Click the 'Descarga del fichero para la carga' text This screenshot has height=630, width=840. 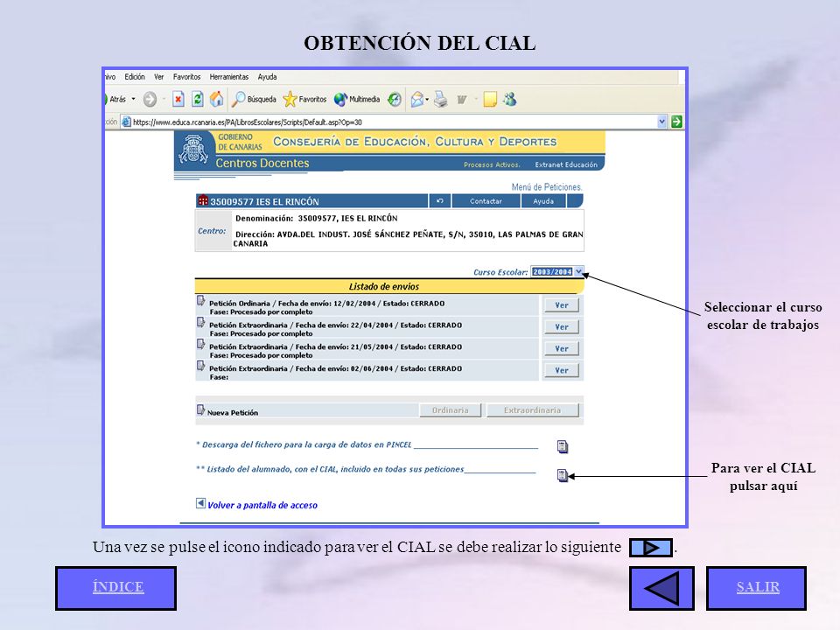point(272,444)
